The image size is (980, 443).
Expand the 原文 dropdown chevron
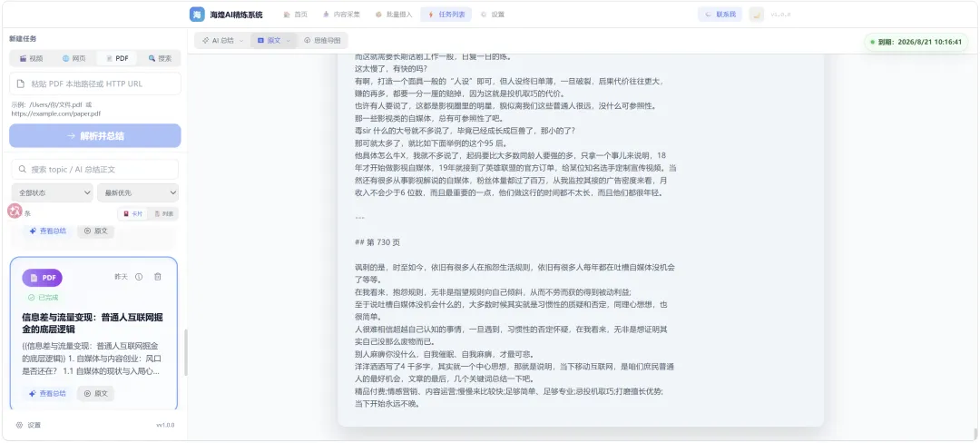289,41
